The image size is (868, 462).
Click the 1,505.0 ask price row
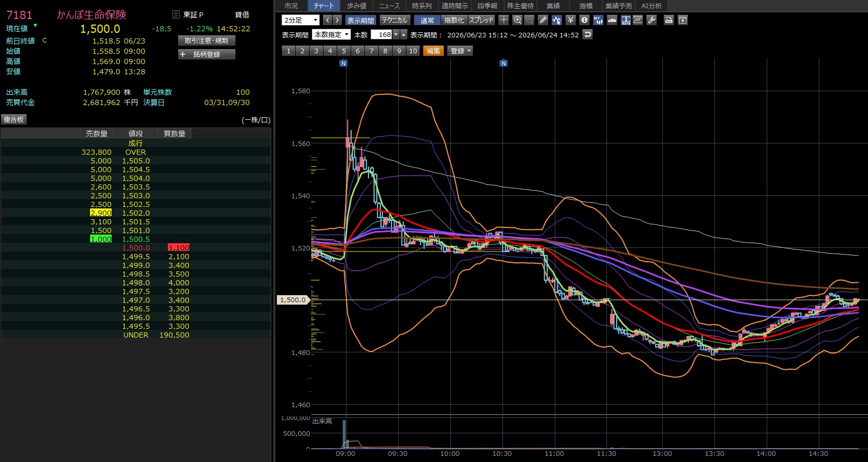[x=136, y=161]
